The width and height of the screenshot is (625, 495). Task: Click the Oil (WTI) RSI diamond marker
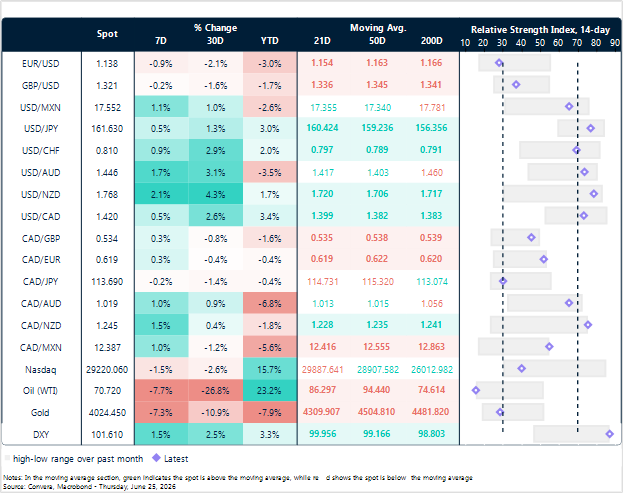pyautogui.click(x=477, y=391)
